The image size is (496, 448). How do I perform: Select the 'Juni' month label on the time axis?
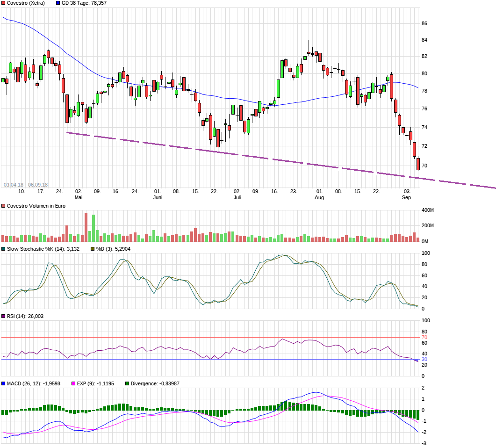point(158,198)
